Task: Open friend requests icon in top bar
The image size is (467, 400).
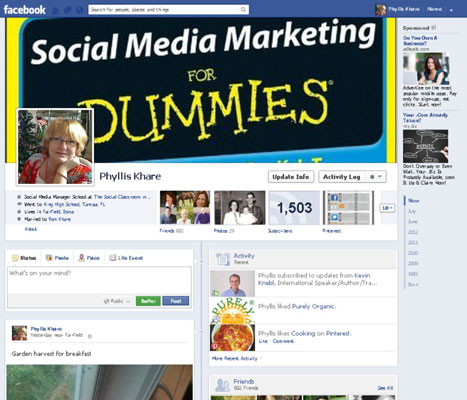Action: click(x=56, y=10)
